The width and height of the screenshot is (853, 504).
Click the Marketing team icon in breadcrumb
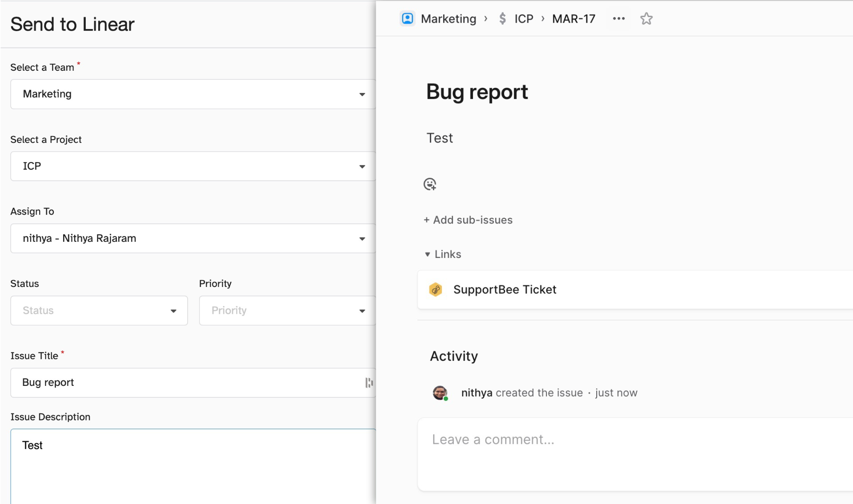coord(407,19)
